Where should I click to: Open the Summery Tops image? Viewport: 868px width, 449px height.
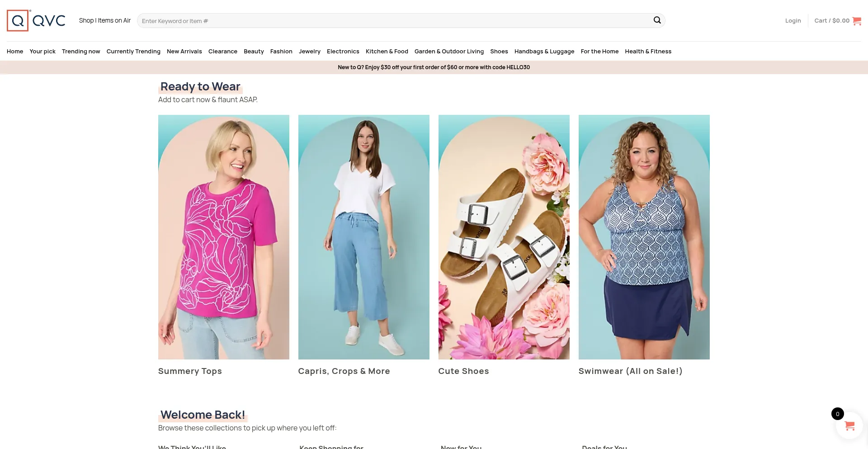[x=224, y=237]
